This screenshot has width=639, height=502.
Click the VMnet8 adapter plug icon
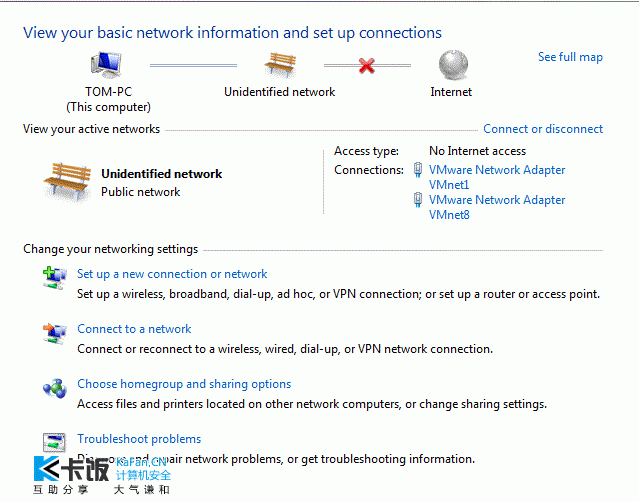click(x=418, y=200)
